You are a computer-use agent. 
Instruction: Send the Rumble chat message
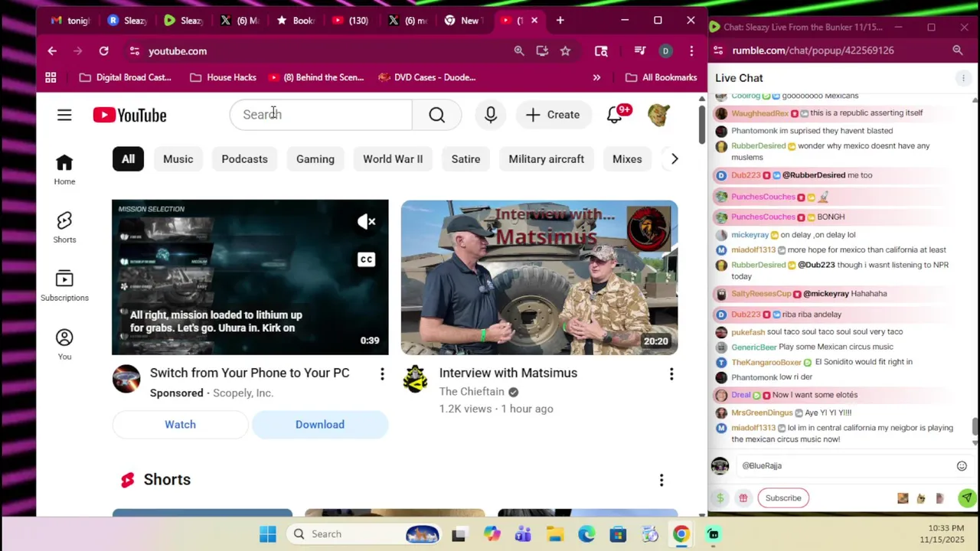(967, 498)
